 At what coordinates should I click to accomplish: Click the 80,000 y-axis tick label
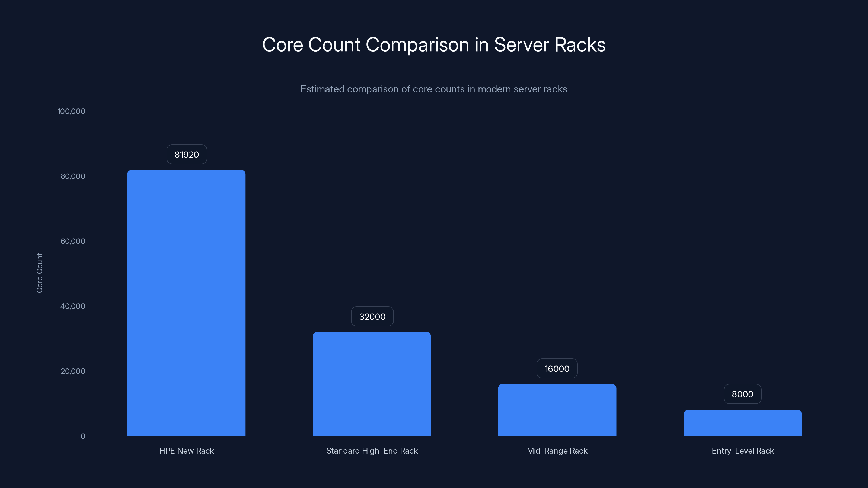[73, 176]
